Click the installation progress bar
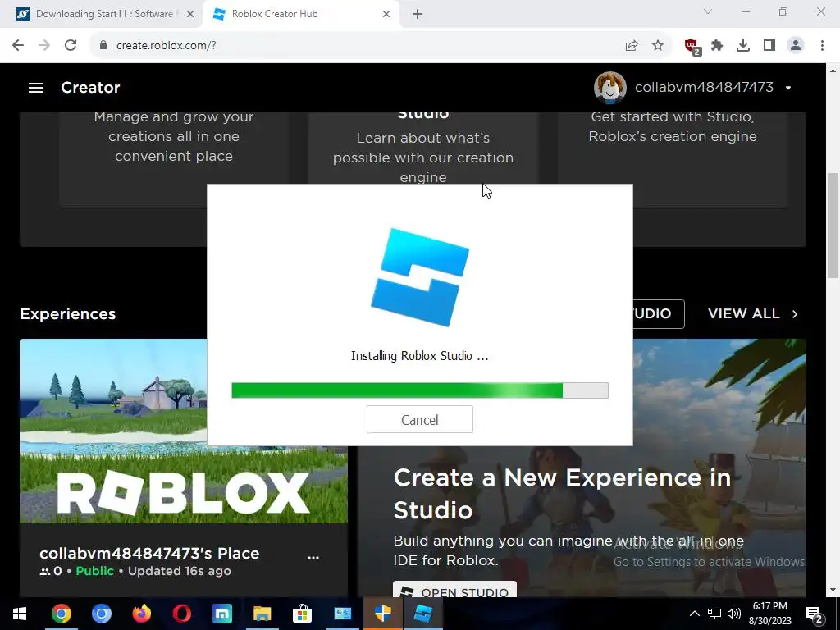840x630 pixels. tap(419, 390)
